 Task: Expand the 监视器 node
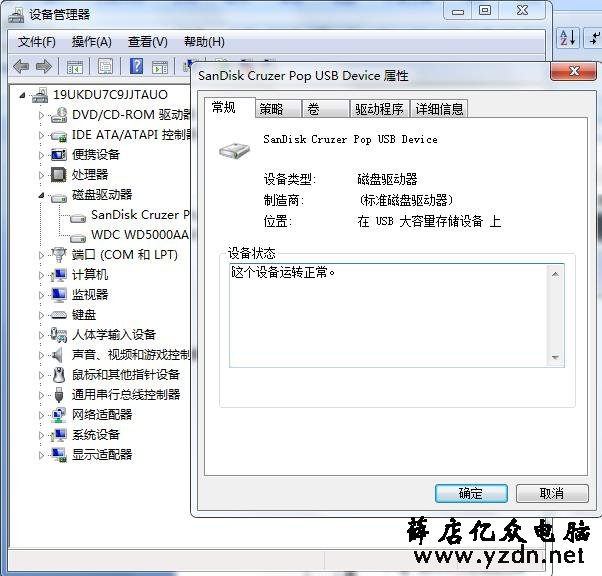pyautogui.click(x=41, y=295)
